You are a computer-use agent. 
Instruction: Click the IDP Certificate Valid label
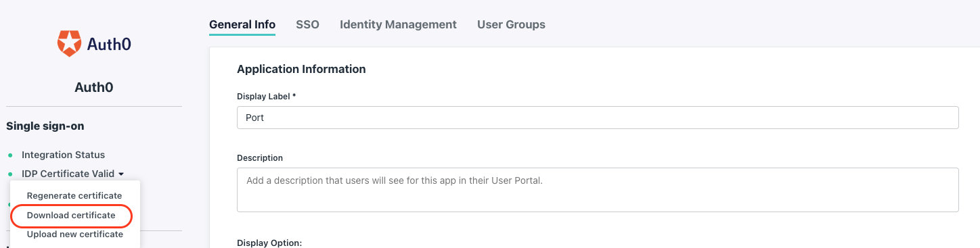[68, 174]
